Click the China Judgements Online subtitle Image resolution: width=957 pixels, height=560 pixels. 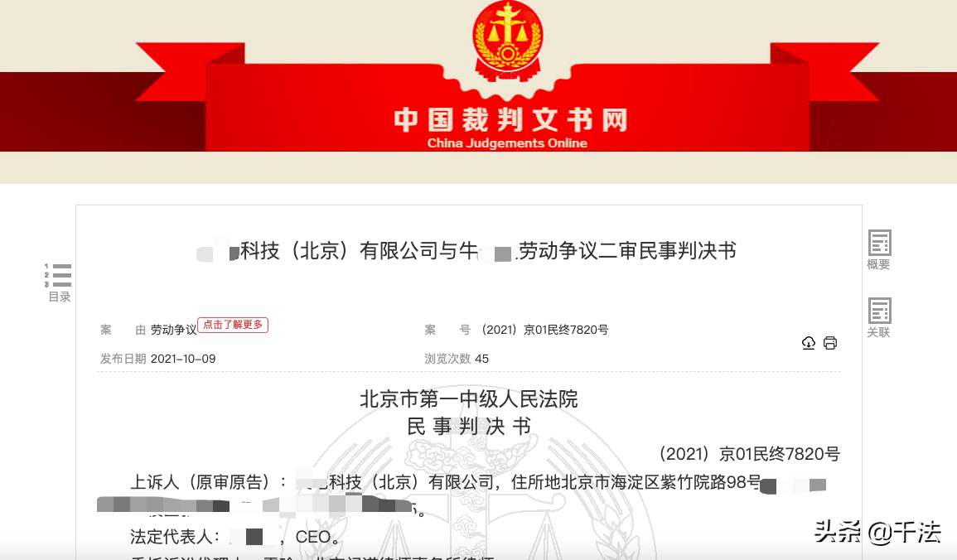(x=507, y=142)
